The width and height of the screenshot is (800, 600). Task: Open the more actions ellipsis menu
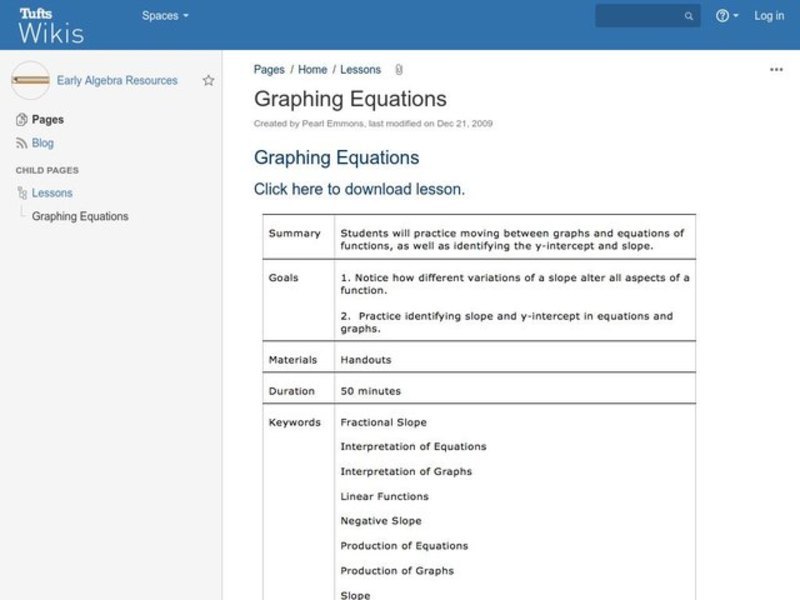776,69
